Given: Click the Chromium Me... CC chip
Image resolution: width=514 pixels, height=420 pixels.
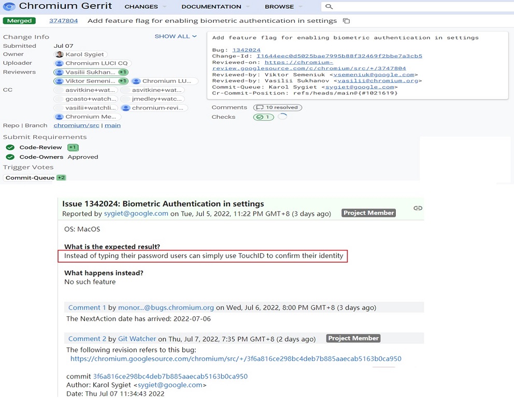Looking at the screenshot, I should (x=88, y=117).
